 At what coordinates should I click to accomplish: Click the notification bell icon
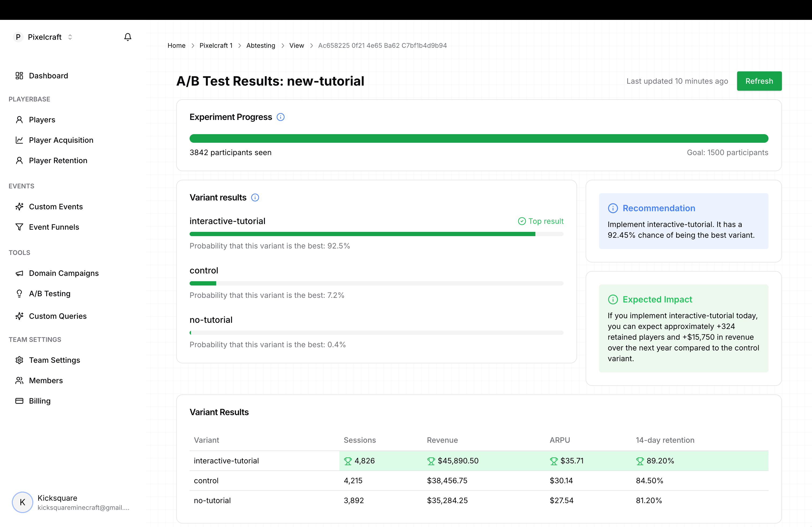(128, 37)
